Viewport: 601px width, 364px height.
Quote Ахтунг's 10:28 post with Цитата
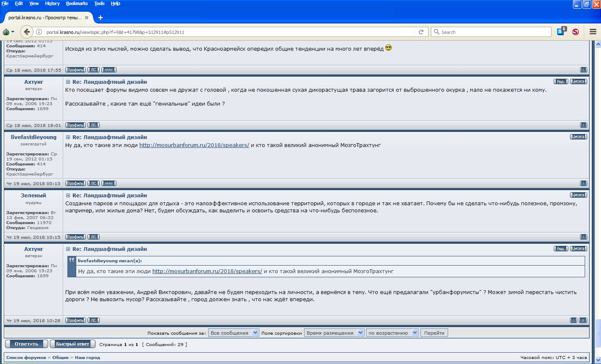point(578,249)
